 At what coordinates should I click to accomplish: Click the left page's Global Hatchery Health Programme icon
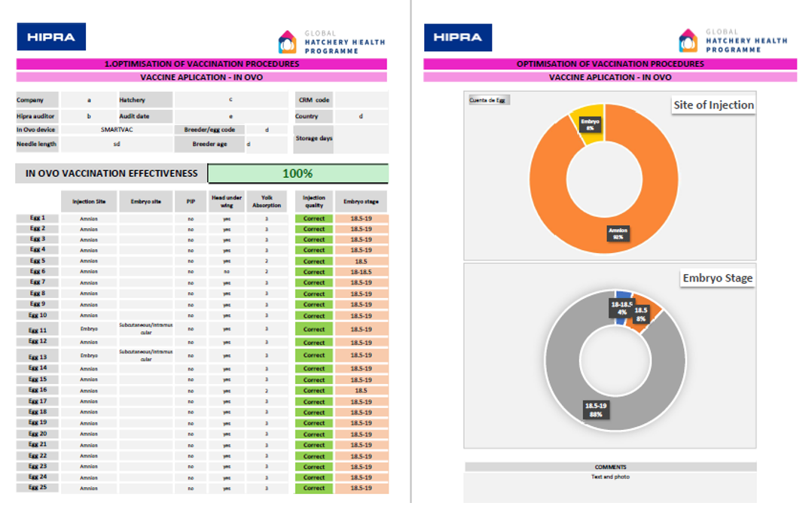pos(288,42)
